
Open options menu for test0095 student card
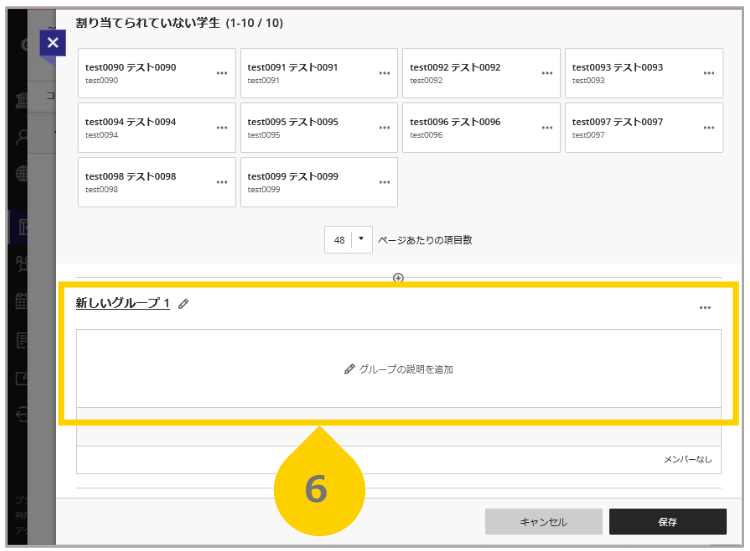pyautogui.click(x=385, y=128)
